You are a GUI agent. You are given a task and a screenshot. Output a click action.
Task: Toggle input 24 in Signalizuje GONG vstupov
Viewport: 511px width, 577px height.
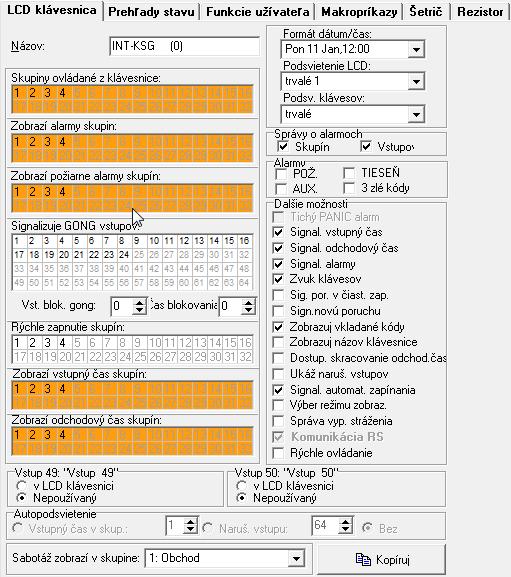point(124,255)
